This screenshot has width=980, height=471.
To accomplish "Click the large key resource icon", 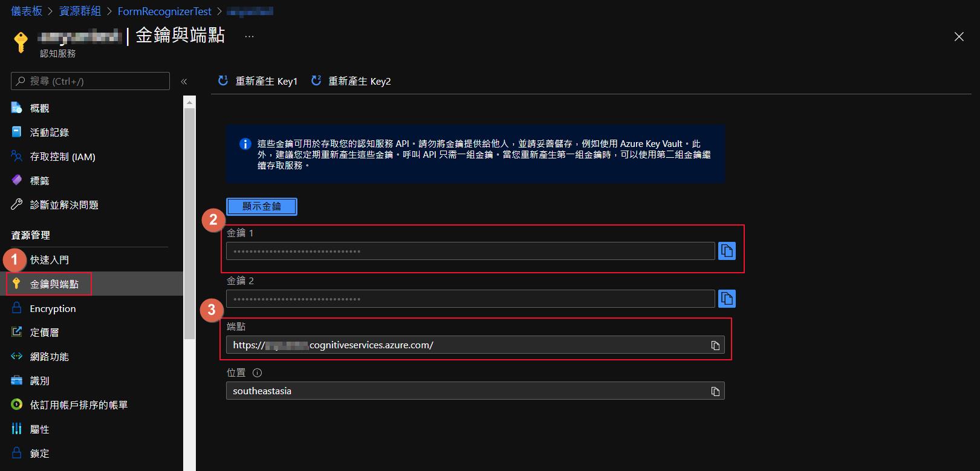I will pos(21,42).
